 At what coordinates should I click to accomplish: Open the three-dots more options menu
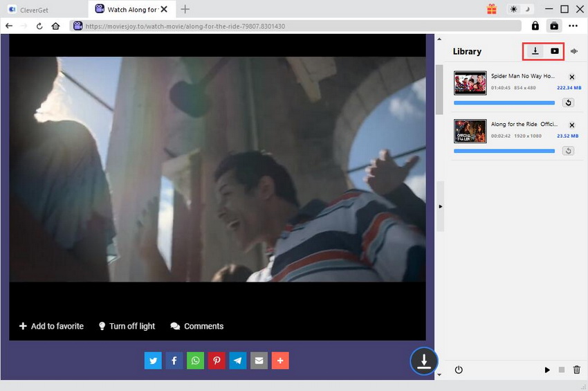573,26
